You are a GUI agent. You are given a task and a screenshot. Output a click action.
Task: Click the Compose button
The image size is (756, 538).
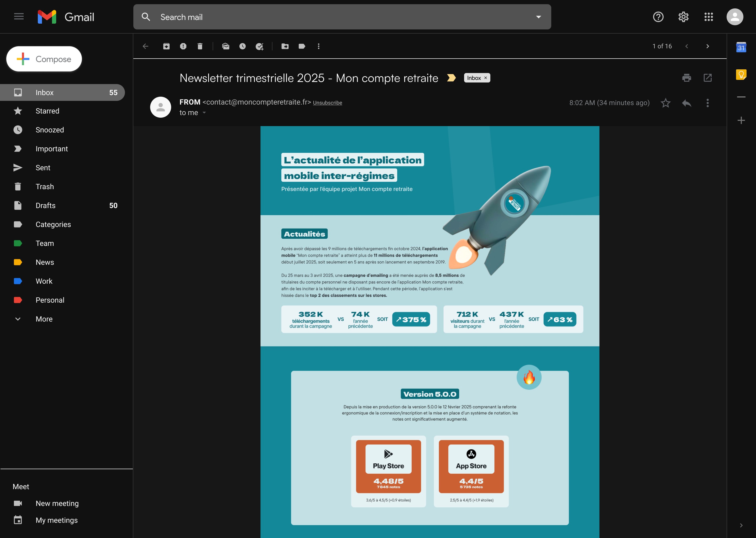[44, 59]
